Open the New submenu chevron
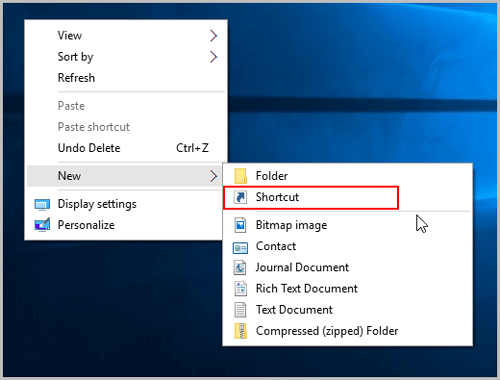The width and height of the screenshot is (500, 380). (x=213, y=176)
